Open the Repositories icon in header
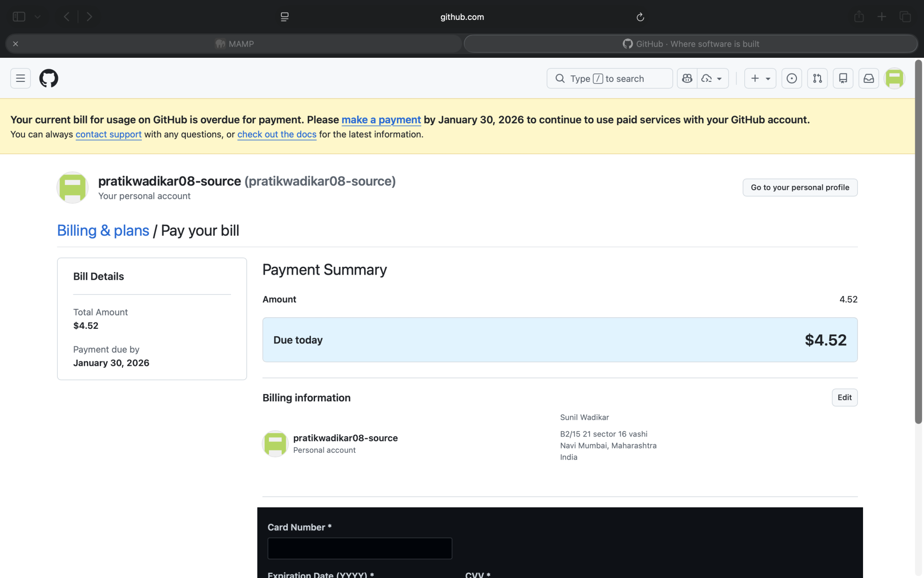Screen dimensions: 924x578 (843, 79)
